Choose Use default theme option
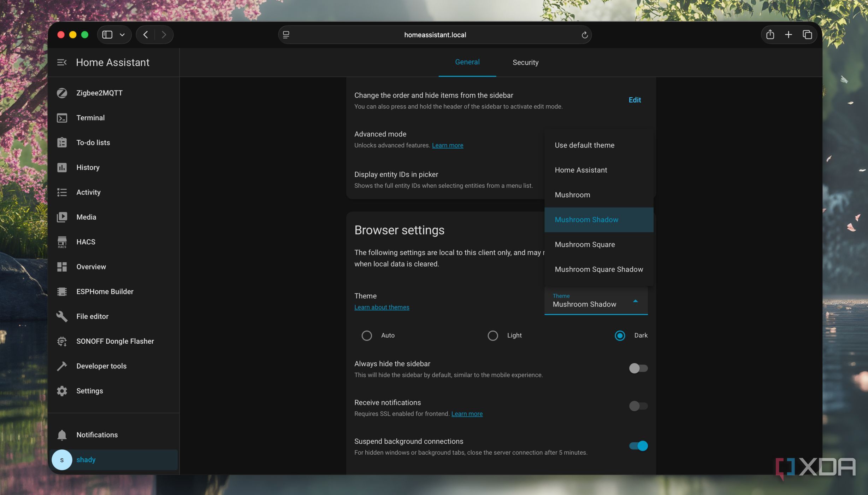The image size is (868, 495). (x=599, y=145)
